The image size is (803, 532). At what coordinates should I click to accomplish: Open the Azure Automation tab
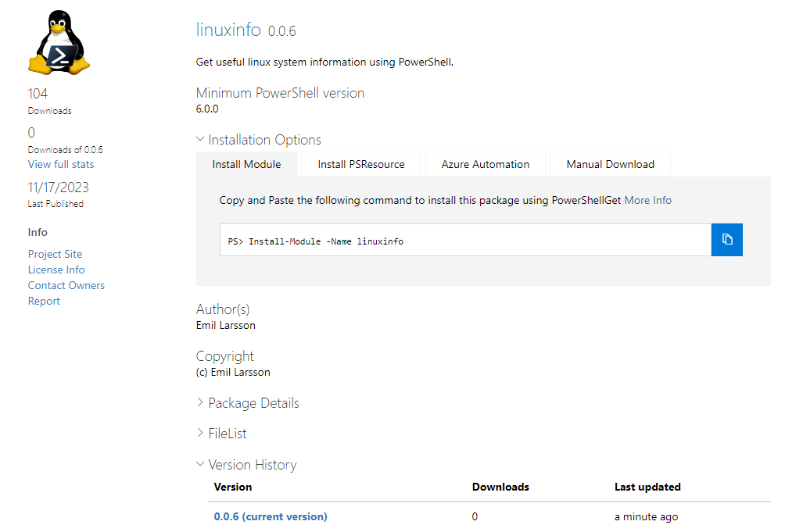tap(486, 164)
